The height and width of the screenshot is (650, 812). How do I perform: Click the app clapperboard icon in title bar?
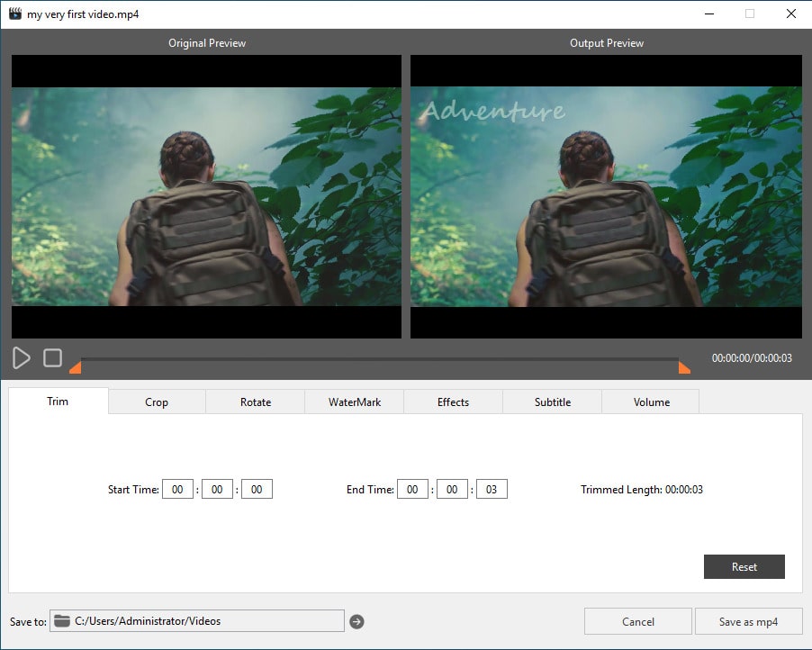click(14, 14)
